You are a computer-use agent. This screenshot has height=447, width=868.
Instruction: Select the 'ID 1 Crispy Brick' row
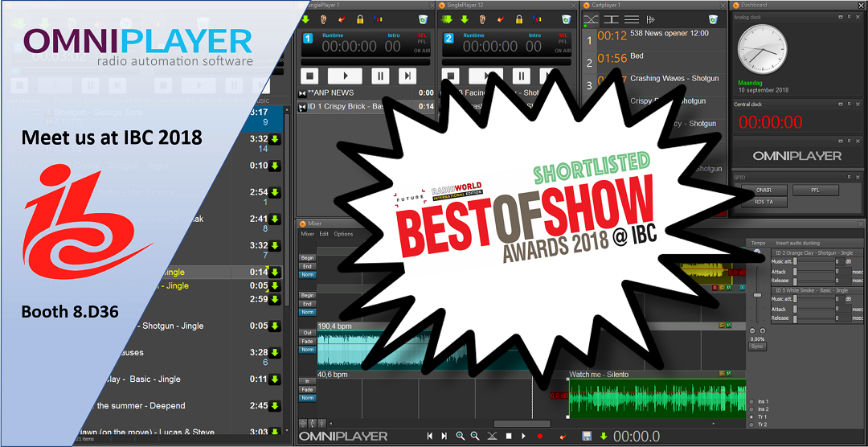[x=366, y=106]
